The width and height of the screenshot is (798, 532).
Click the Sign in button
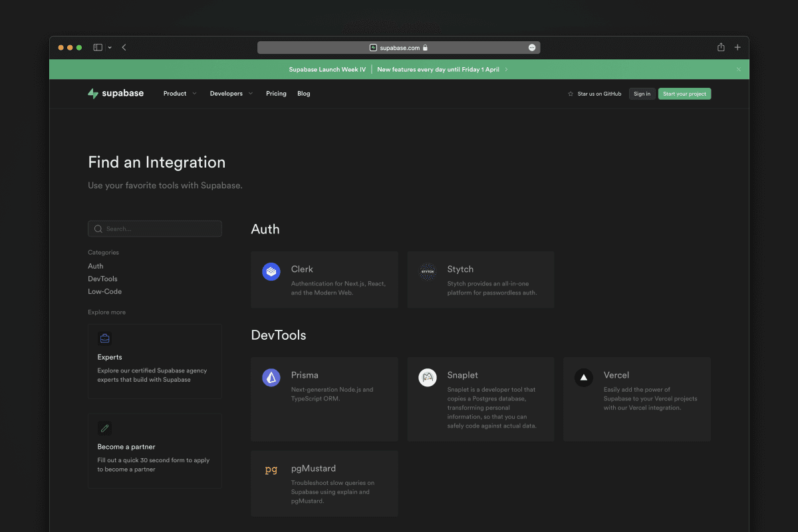coord(642,94)
